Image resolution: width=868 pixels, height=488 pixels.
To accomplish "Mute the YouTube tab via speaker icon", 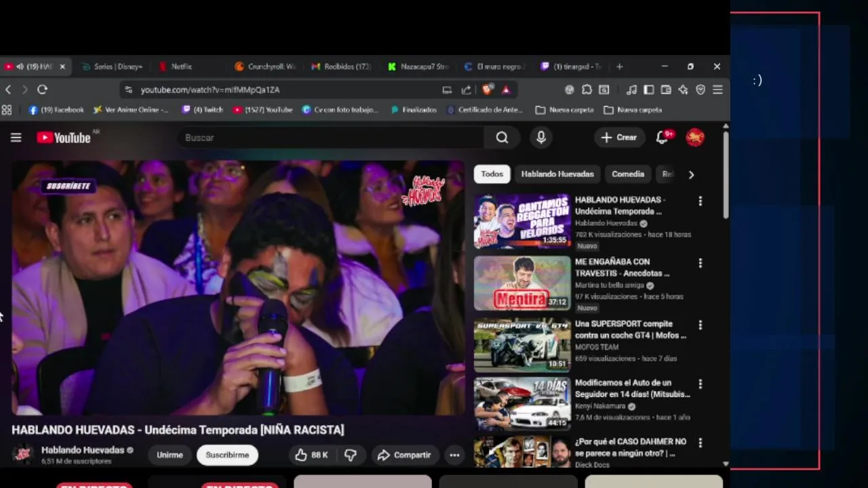I will 20,66.
